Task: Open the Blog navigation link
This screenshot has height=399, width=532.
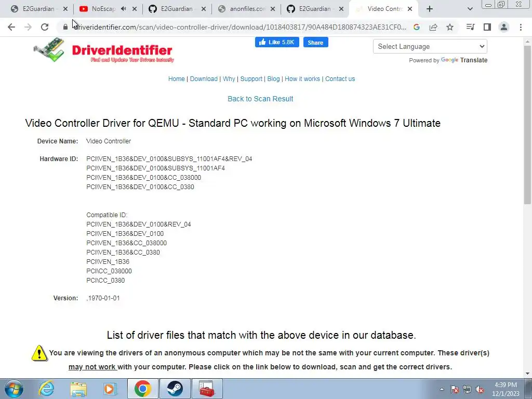Action: click(273, 79)
